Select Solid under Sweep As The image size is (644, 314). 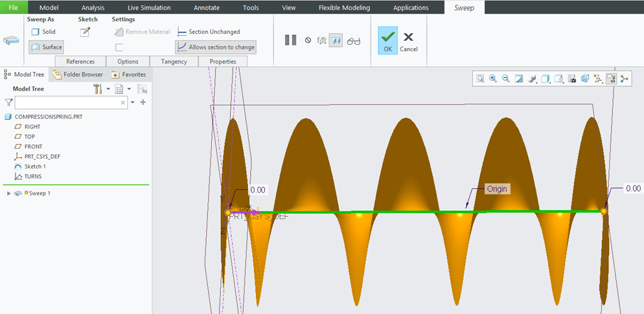point(44,32)
